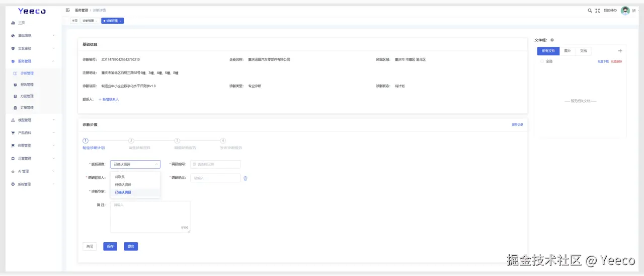Click the 报告管理 icon
Viewport: 644px width, 276px height.
point(16,85)
